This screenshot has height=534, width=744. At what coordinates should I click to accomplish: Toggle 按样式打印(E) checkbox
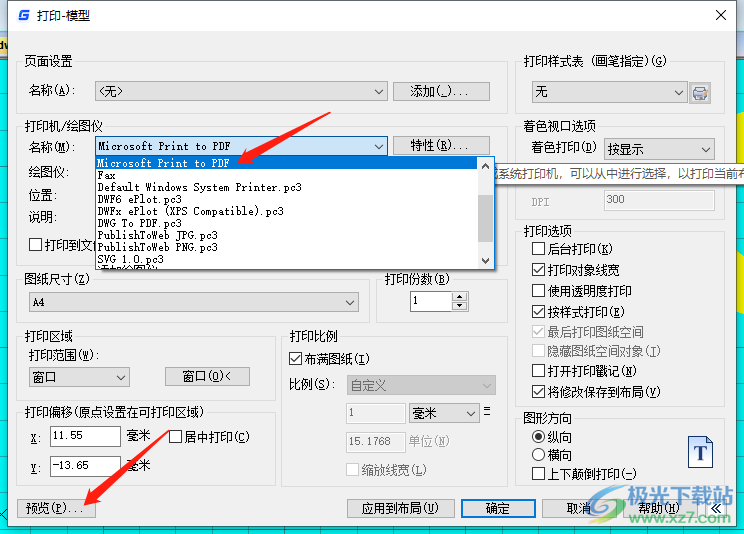[x=538, y=311]
